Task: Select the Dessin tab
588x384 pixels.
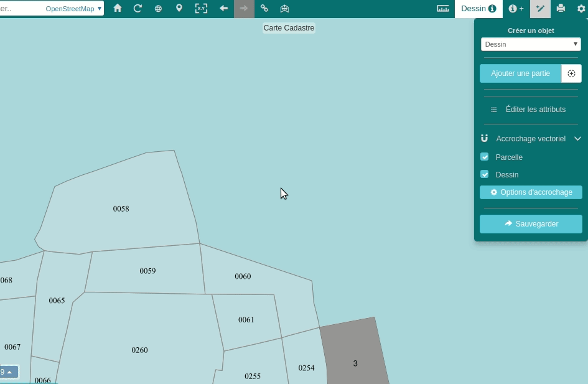Action: tap(478, 9)
